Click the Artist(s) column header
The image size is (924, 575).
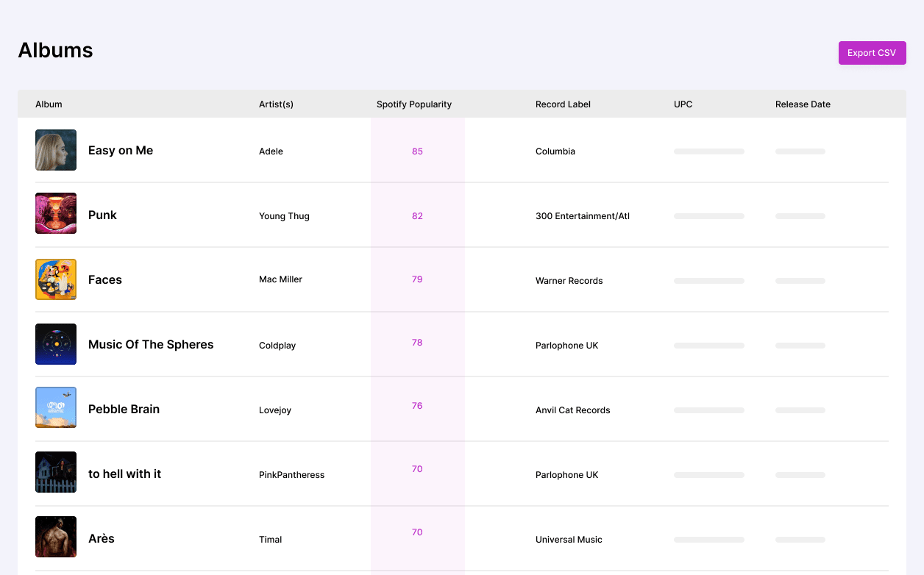pyautogui.click(x=276, y=104)
